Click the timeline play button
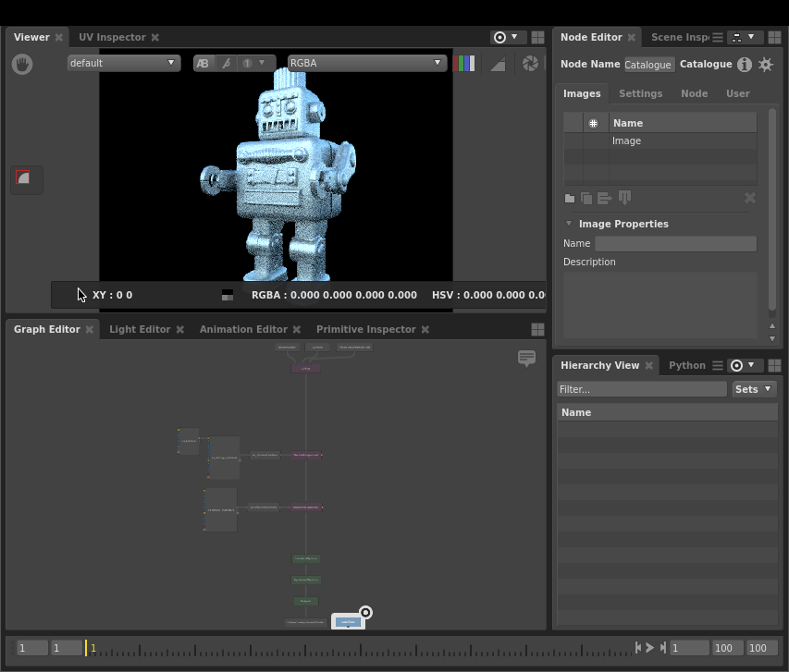 [649, 648]
